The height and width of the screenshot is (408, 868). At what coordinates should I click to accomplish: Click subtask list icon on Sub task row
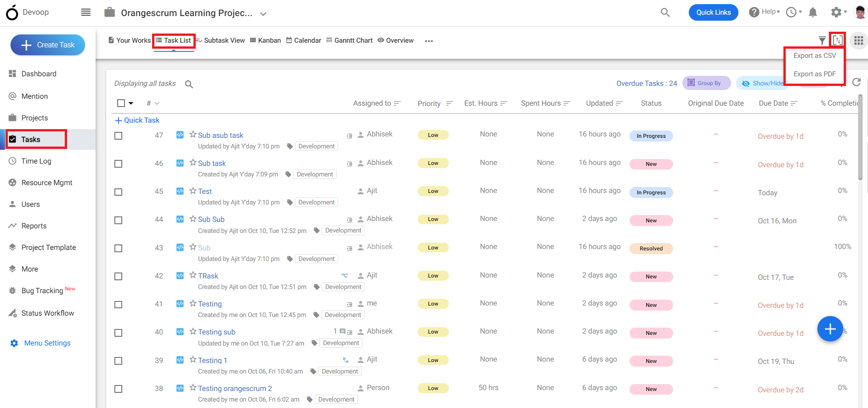tap(349, 164)
